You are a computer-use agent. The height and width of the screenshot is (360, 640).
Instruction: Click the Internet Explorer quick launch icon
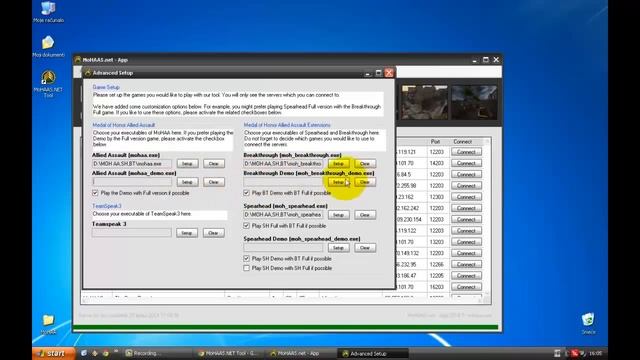(84, 353)
